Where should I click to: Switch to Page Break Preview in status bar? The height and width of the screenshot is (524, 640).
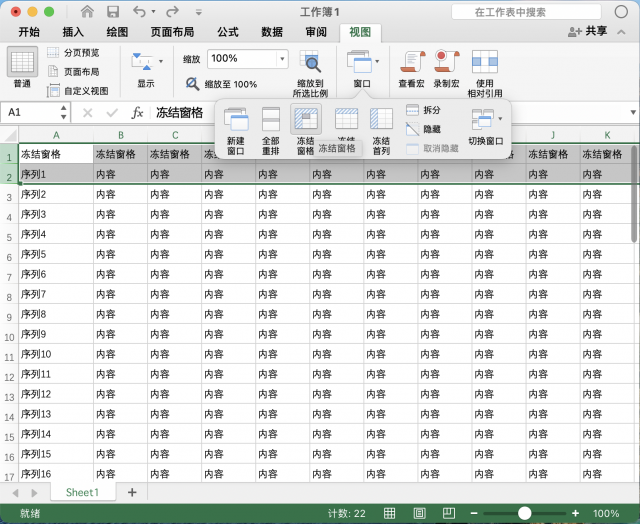pyautogui.click(x=449, y=513)
